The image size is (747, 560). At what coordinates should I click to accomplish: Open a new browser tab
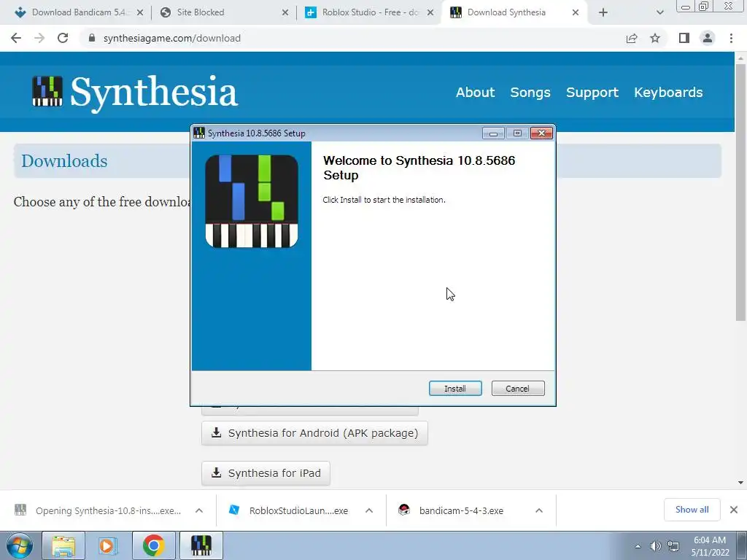pos(603,12)
